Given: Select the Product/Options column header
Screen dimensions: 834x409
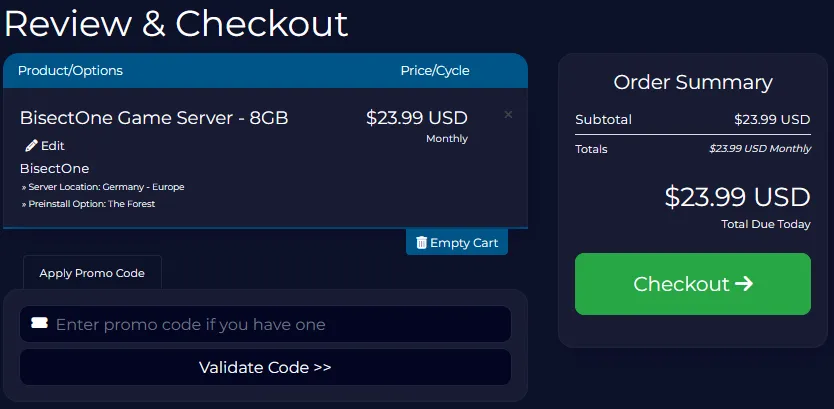Looking at the screenshot, I should [70, 71].
